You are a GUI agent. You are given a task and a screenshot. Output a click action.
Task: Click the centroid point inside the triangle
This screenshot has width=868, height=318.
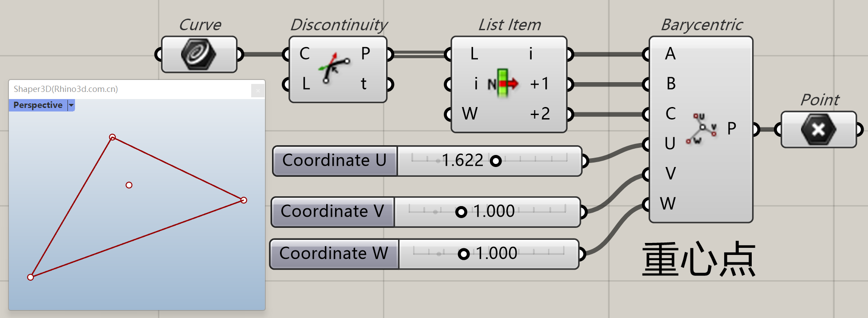[129, 185]
